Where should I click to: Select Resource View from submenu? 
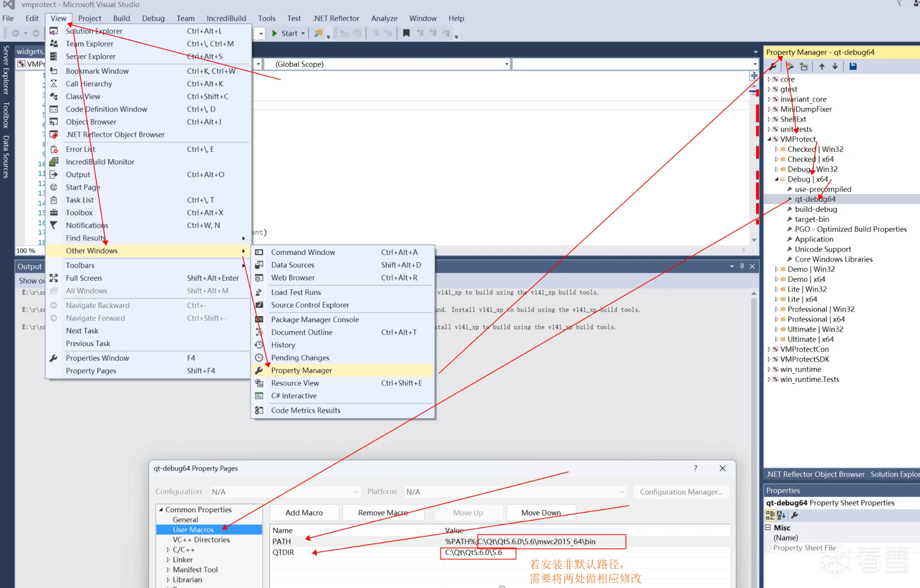pyautogui.click(x=343, y=383)
